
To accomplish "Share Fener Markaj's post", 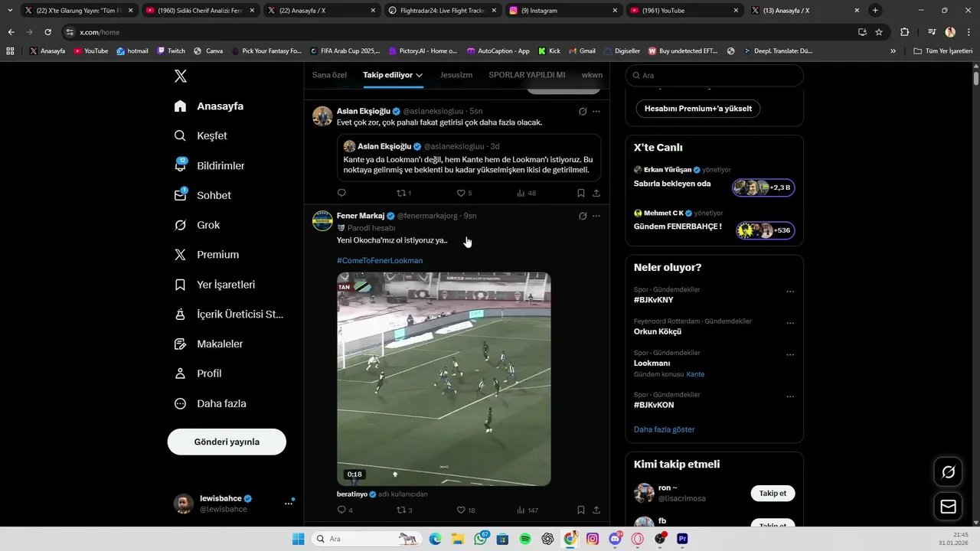I will (596, 510).
